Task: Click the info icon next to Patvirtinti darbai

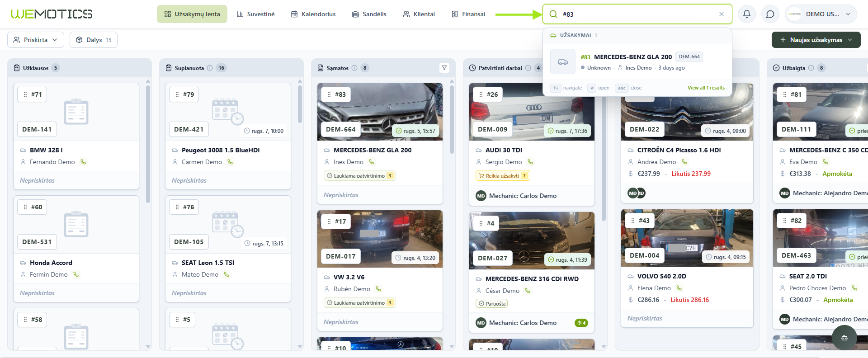Action: [x=528, y=68]
